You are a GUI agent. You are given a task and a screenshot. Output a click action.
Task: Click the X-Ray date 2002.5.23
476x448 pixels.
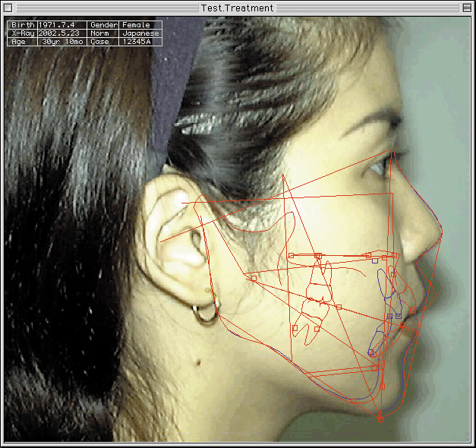[x=59, y=33]
